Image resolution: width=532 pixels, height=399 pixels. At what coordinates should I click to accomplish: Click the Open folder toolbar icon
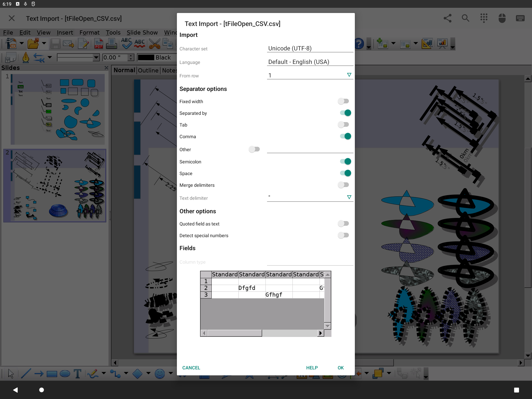click(x=33, y=43)
